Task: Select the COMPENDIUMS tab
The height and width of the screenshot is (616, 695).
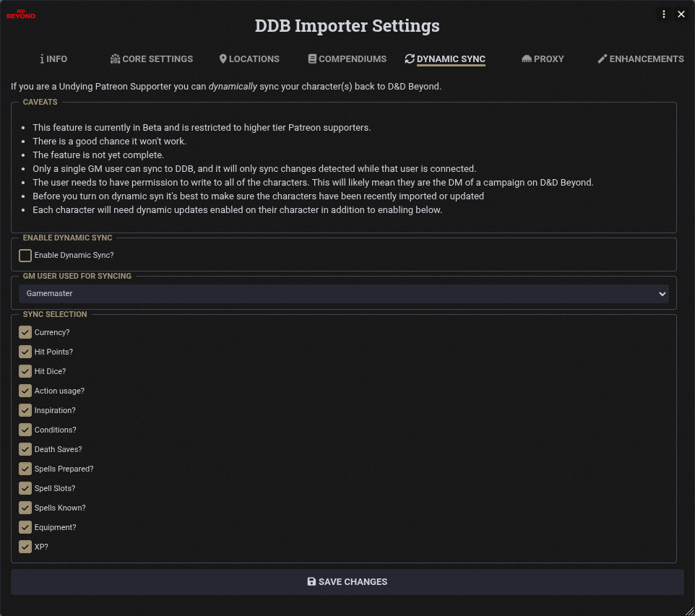Action: [347, 59]
